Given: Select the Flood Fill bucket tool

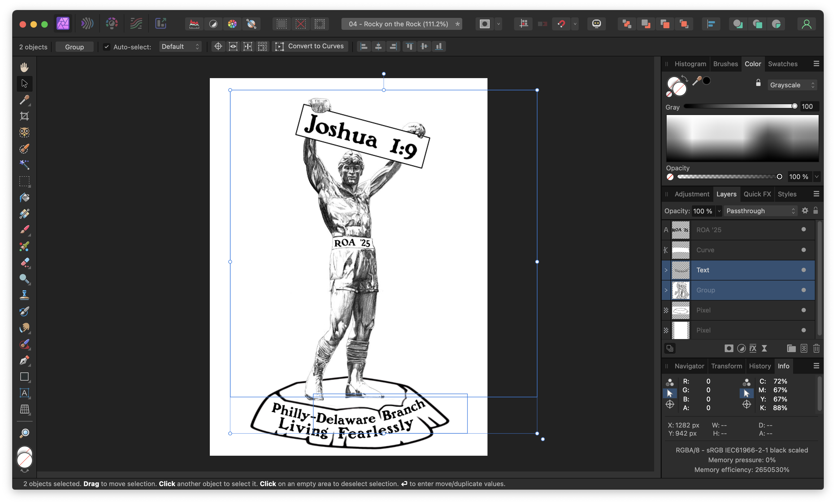Looking at the screenshot, I should (24, 197).
